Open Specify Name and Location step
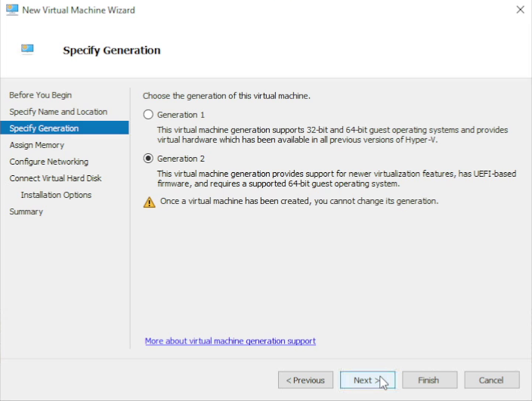 click(x=58, y=112)
